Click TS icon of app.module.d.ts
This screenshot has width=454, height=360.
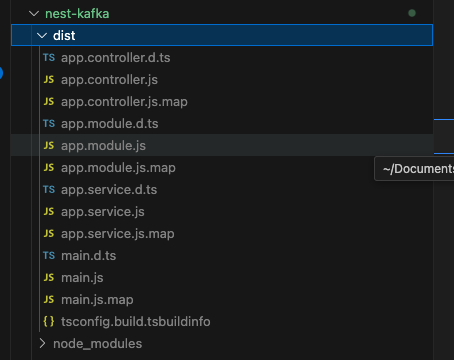coord(49,124)
